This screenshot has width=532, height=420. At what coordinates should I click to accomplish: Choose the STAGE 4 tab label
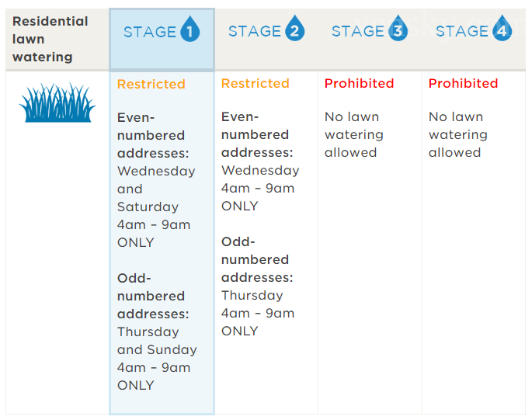click(462, 31)
